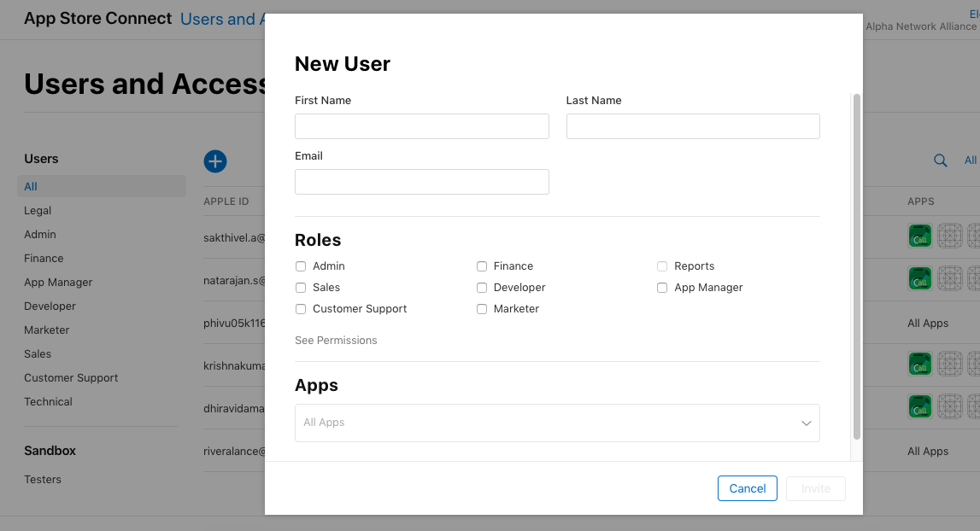This screenshot has height=531, width=980.
Task: Click the green Call app icon in first row
Action: [919, 236]
